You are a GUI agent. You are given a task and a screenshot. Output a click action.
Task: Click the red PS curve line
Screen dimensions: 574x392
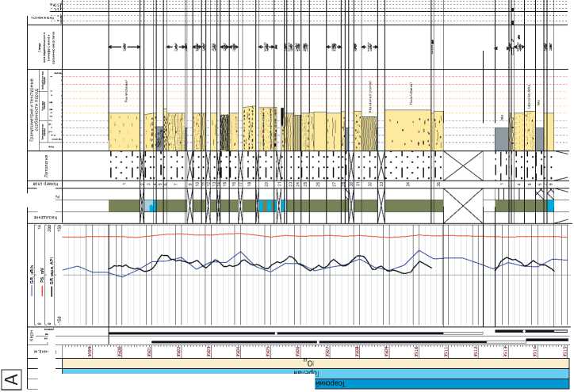pyautogui.click(x=315, y=236)
